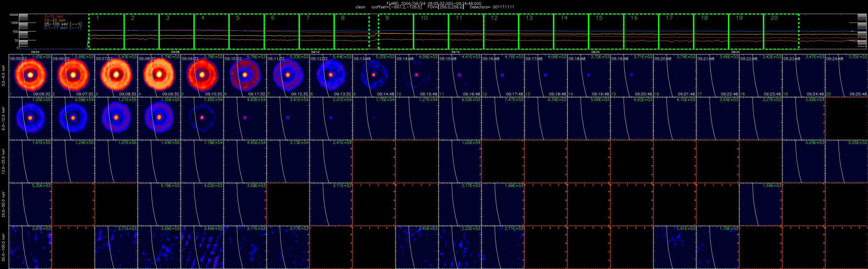
Task: Open the 25-50 keV image with peak 2.17E+03
Action: [x=460, y=204]
